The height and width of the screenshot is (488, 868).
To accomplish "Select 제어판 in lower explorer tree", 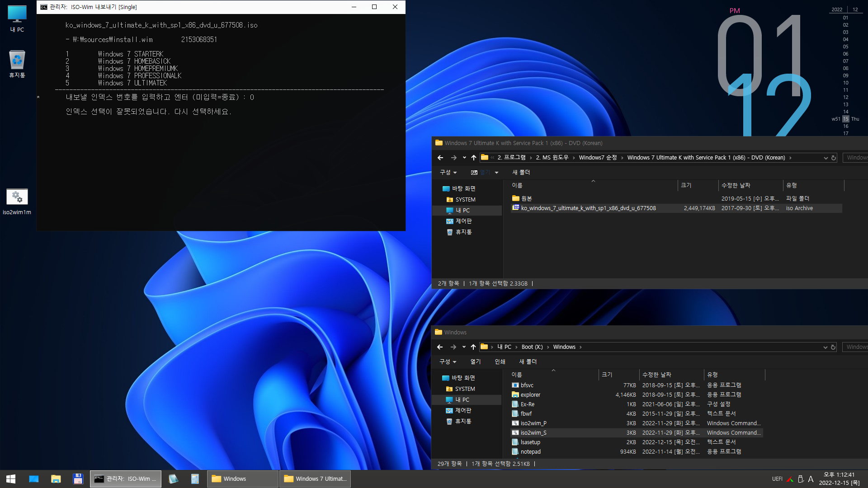I will tap(463, 410).
